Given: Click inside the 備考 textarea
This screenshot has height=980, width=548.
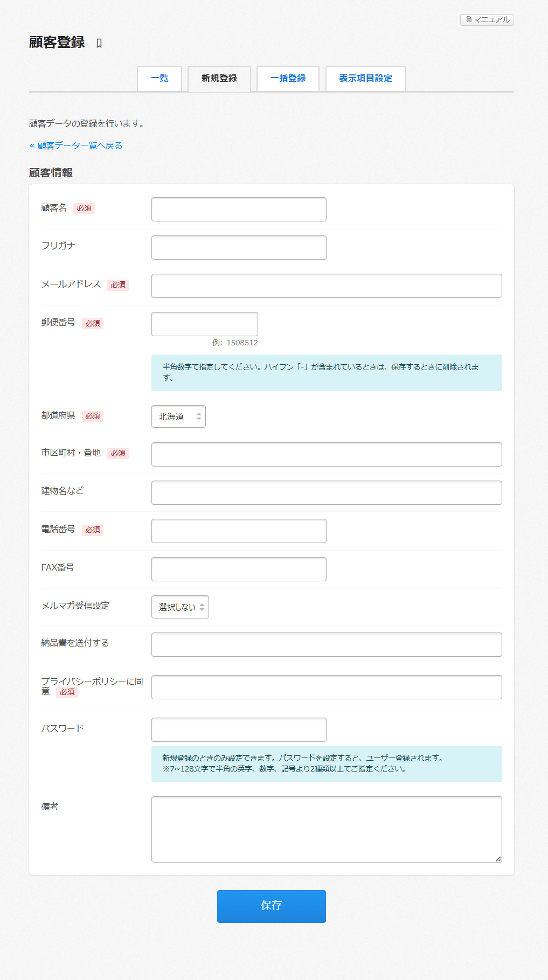Looking at the screenshot, I should tap(327, 829).
